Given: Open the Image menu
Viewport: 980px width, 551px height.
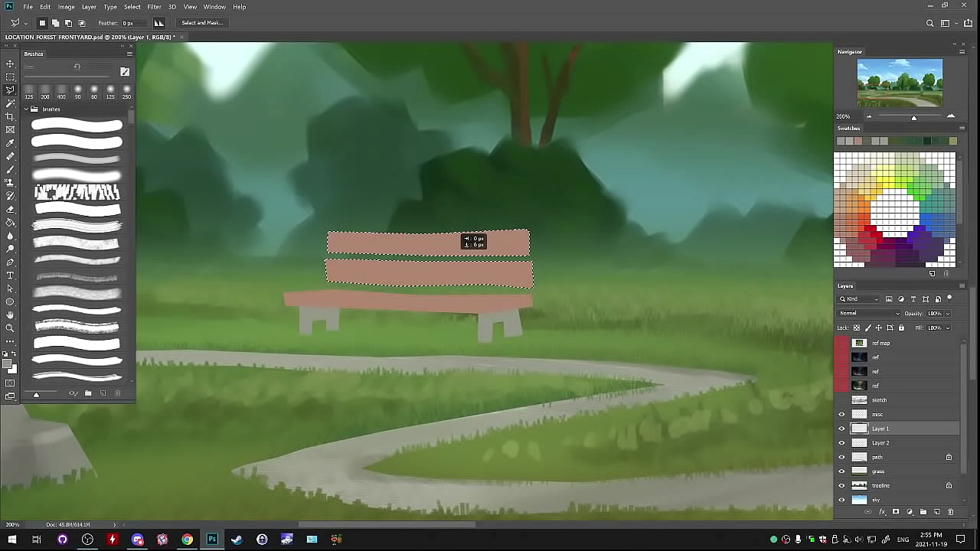Looking at the screenshot, I should coord(66,7).
